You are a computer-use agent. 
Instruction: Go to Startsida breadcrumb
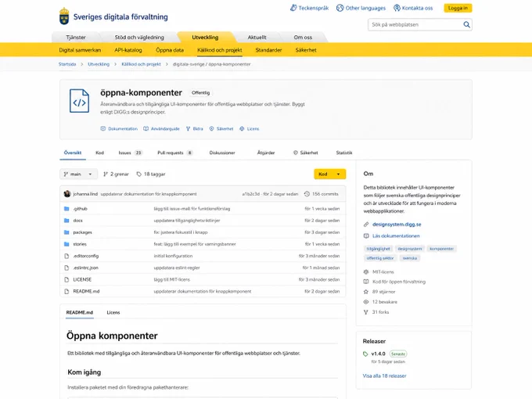(67, 64)
